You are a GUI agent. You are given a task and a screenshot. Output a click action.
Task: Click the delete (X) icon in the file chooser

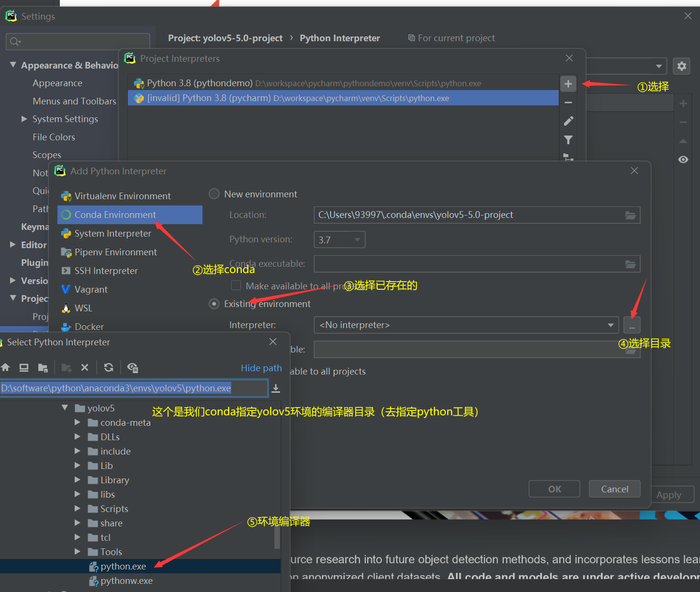pos(85,367)
